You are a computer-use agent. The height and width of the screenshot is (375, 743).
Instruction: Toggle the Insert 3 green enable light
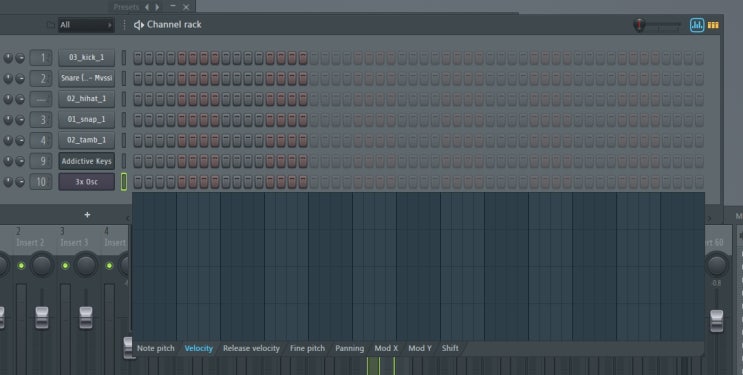(65, 265)
